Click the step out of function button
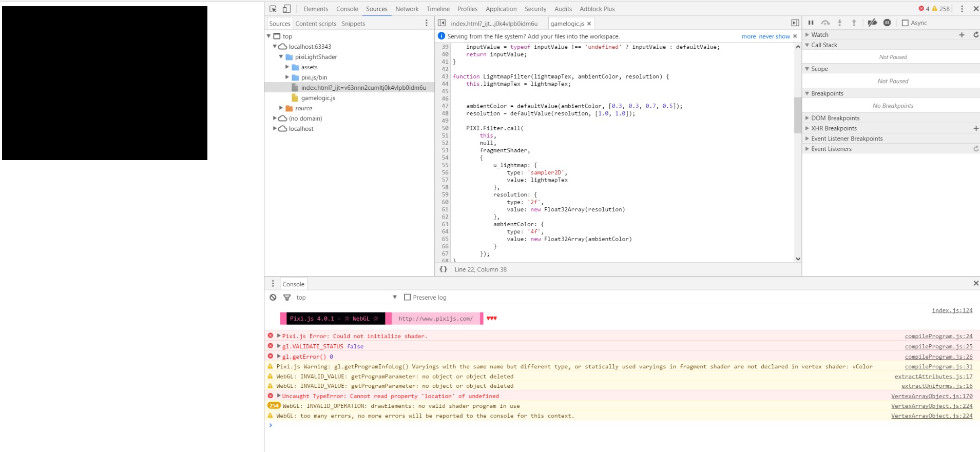This screenshot has height=452, width=980. point(854,23)
